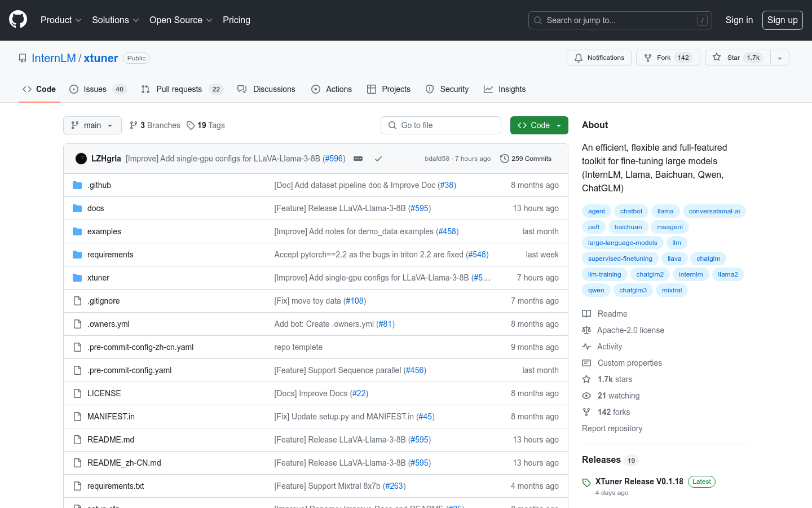This screenshot has height=508, width=812.
Task: Open the star lists dropdown arrow
Action: 780,58
